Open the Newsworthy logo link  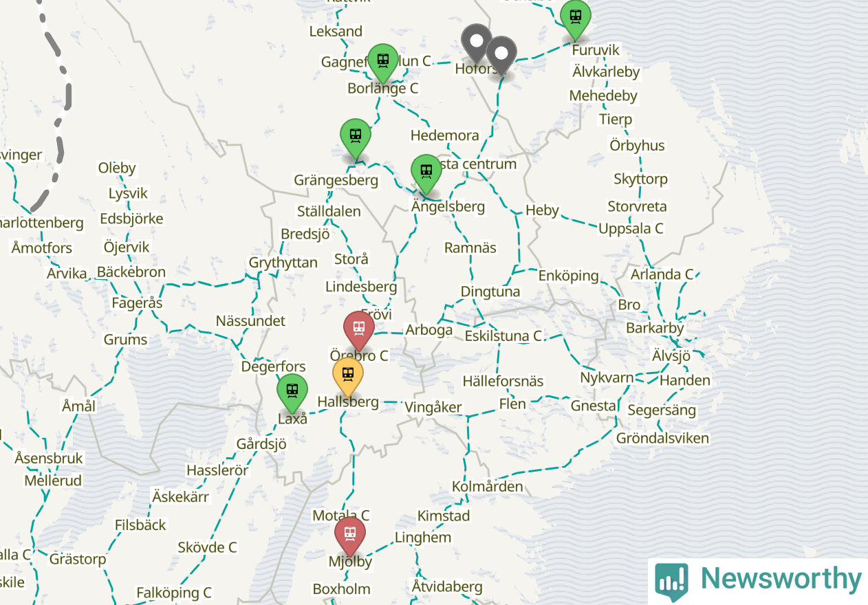(x=758, y=581)
